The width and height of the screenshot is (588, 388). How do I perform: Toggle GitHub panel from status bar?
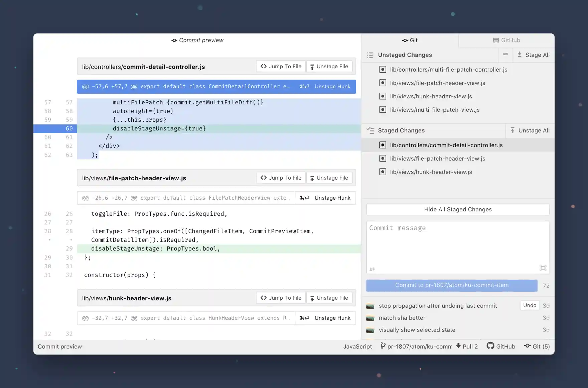501,347
